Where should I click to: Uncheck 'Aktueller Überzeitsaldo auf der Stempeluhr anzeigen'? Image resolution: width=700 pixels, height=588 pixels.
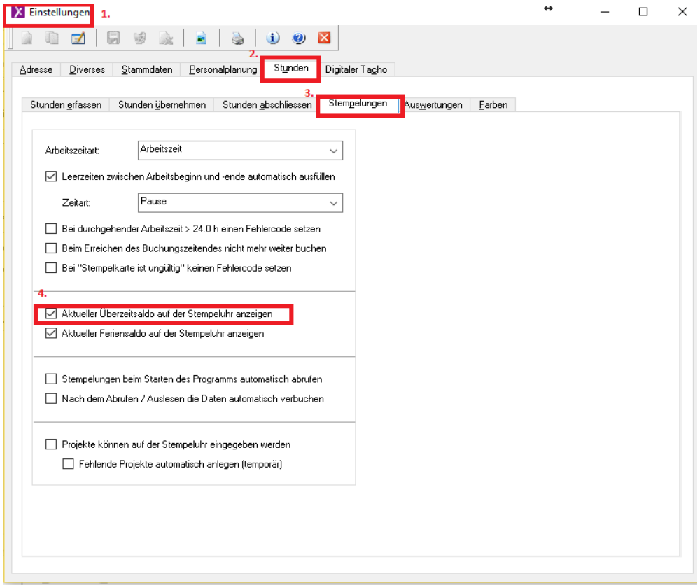coord(51,315)
